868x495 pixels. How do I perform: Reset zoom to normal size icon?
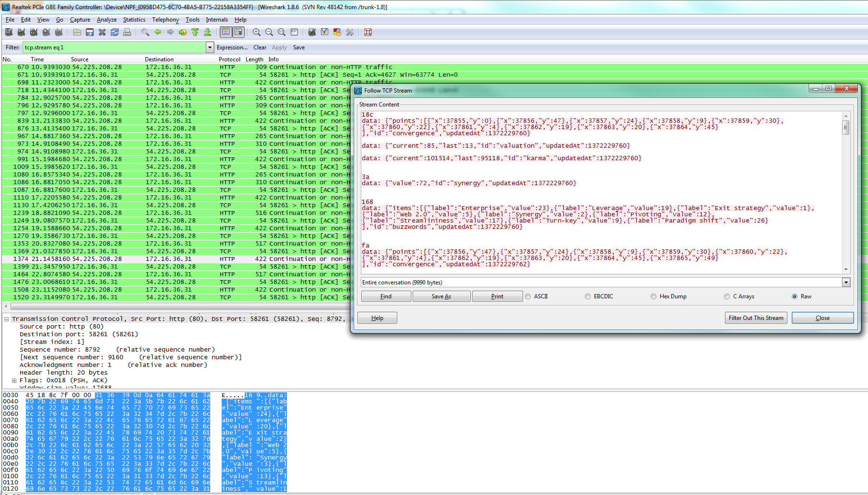tap(282, 32)
